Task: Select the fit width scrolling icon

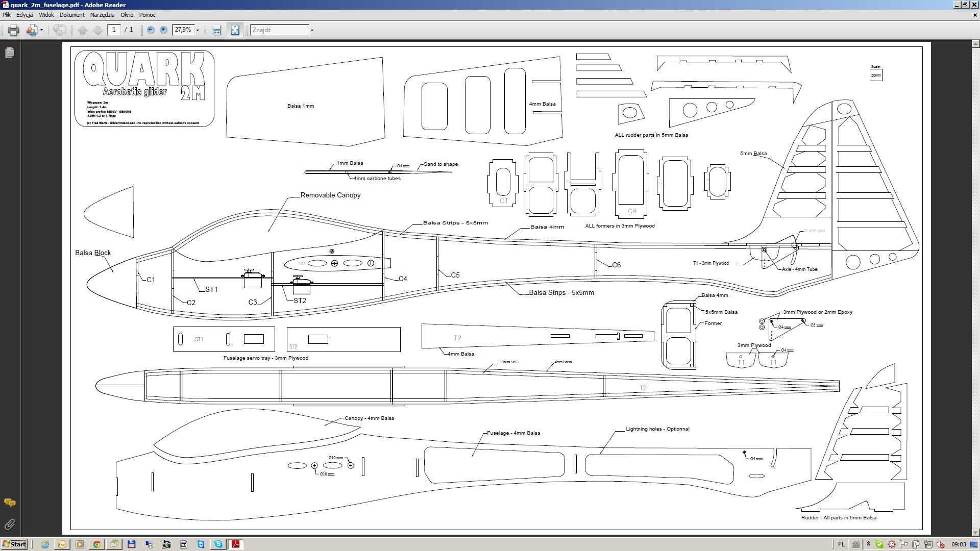Action: 216,30
